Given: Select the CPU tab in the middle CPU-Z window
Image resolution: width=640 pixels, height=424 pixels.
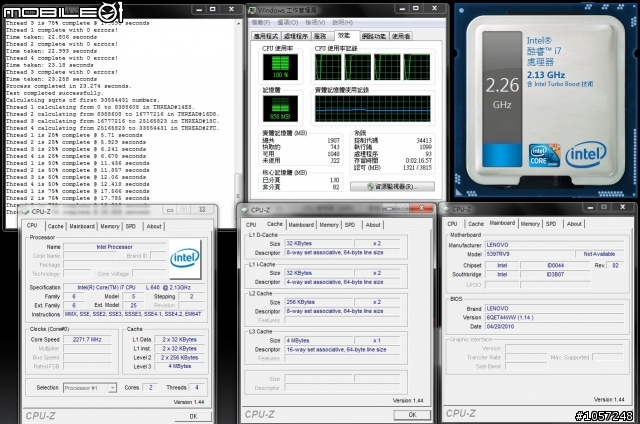Looking at the screenshot, I should [x=251, y=225].
